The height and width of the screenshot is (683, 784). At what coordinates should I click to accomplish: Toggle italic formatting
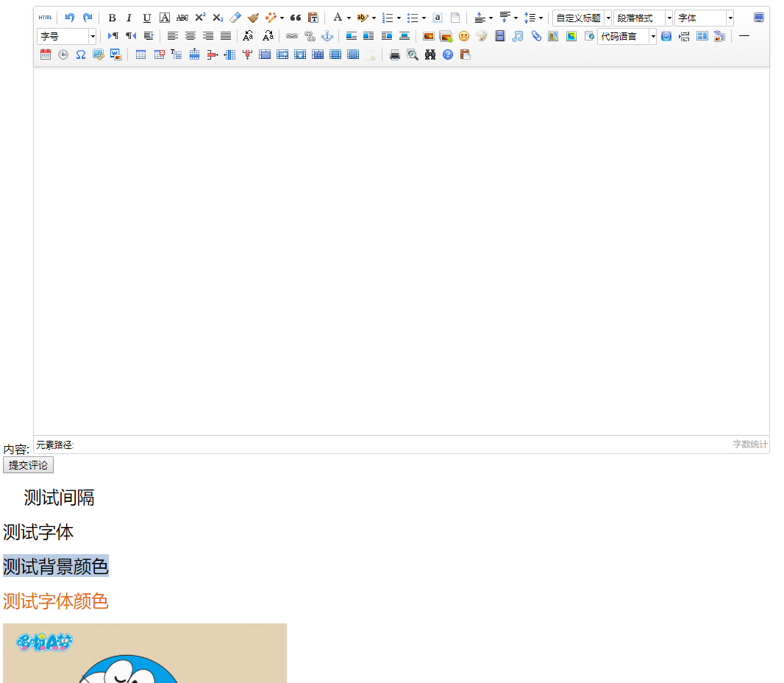(129, 18)
